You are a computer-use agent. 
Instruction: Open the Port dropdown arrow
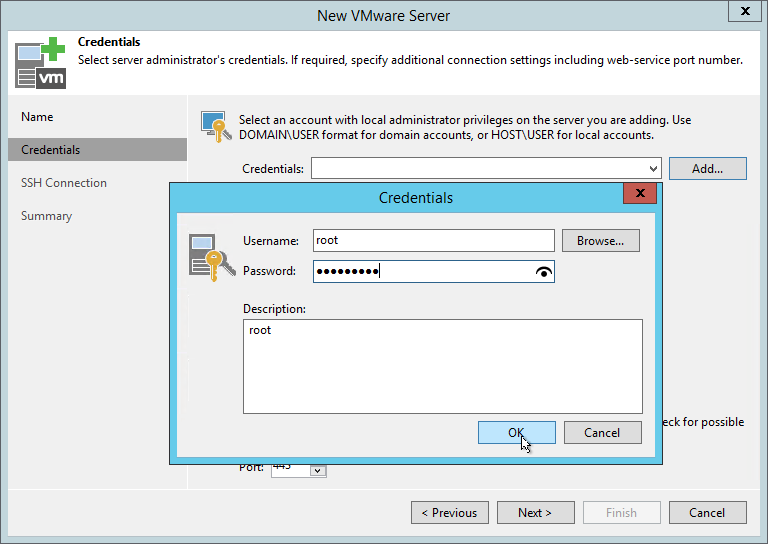tap(317, 471)
